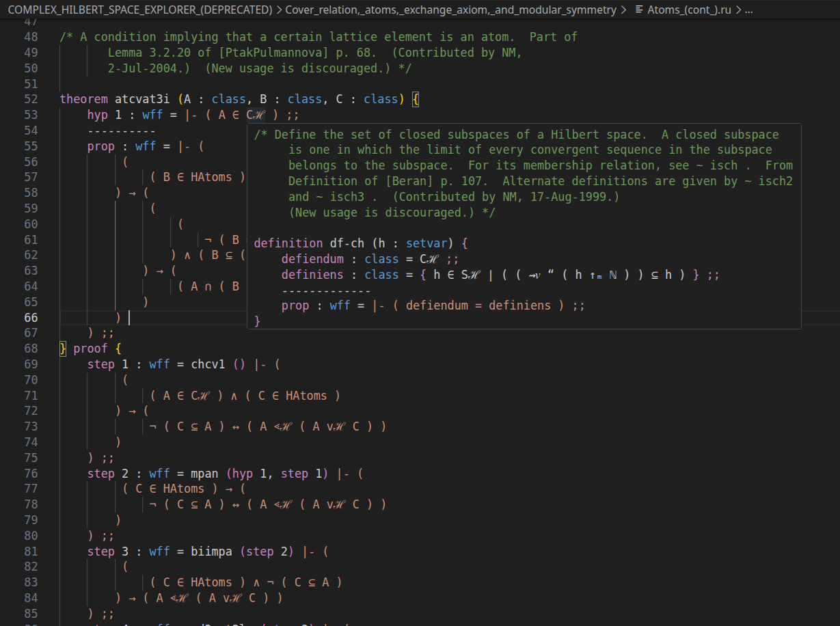Click line number 52 in the gutter
Viewport: 840px width, 626px height.
(x=30, y=99)
